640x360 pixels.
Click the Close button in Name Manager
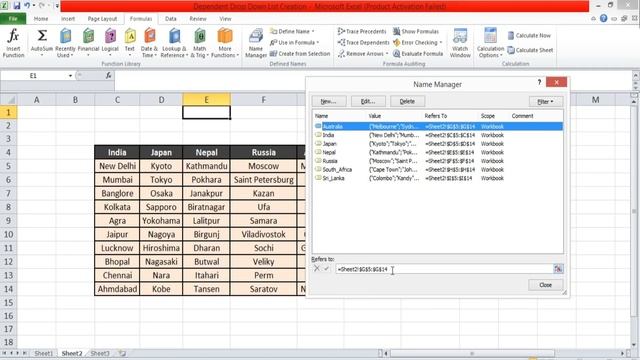[x=545, y=285]
